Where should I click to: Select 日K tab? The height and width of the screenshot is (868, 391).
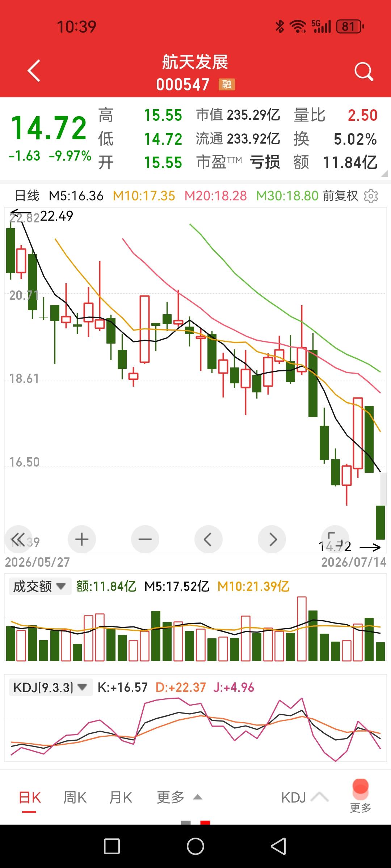pos(30,798)
